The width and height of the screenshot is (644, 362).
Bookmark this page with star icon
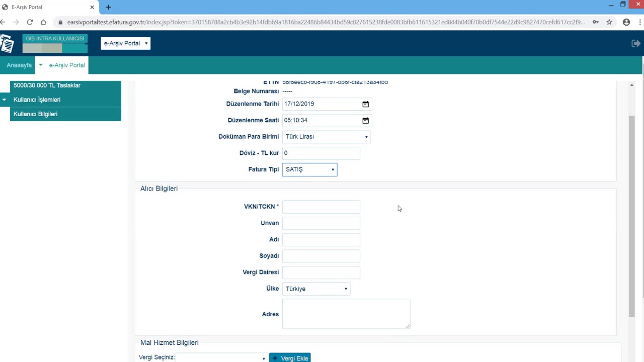click(609, 22)
